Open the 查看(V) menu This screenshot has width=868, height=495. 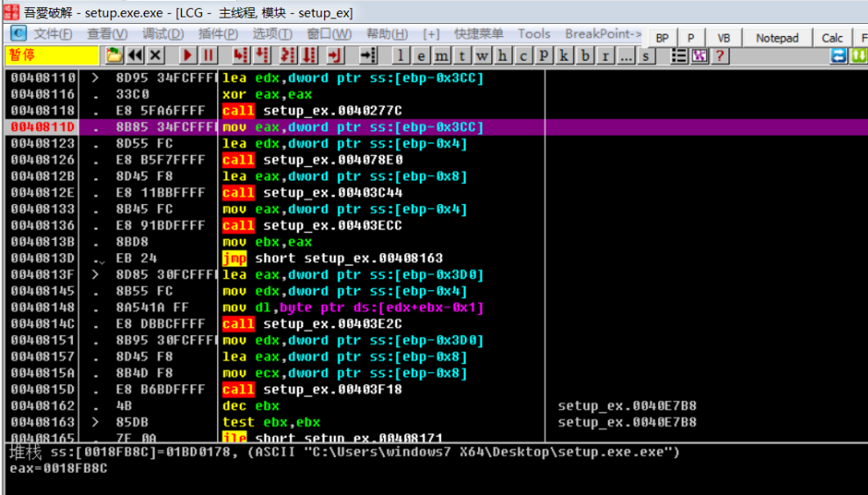point(107,33)
